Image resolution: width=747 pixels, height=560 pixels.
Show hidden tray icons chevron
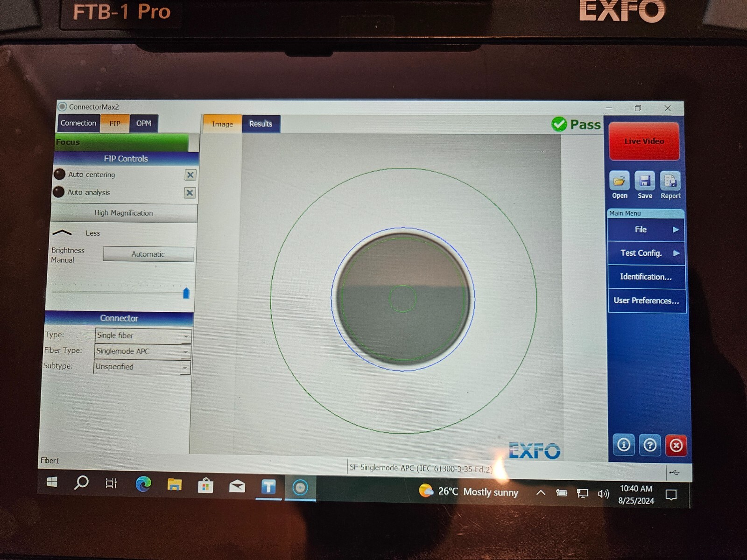tap(541, 492)
